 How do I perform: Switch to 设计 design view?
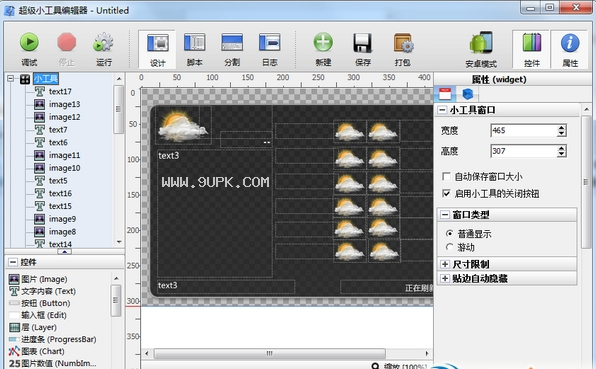pos(157,49)
